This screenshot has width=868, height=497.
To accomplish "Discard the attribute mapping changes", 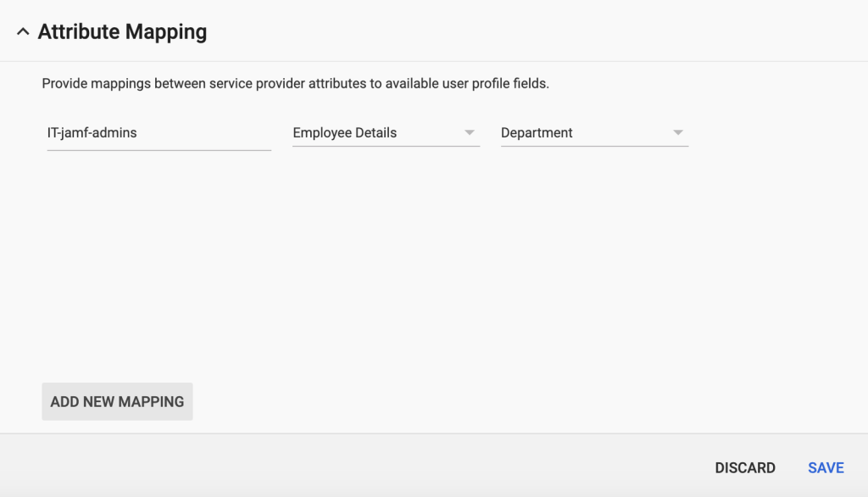I will (744, 468).
